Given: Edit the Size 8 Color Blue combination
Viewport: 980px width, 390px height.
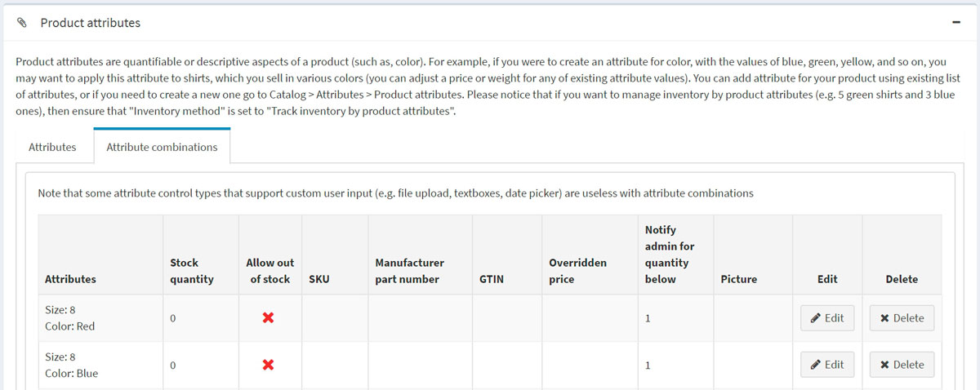Looking at the screenshot, I should coord(827,365).
